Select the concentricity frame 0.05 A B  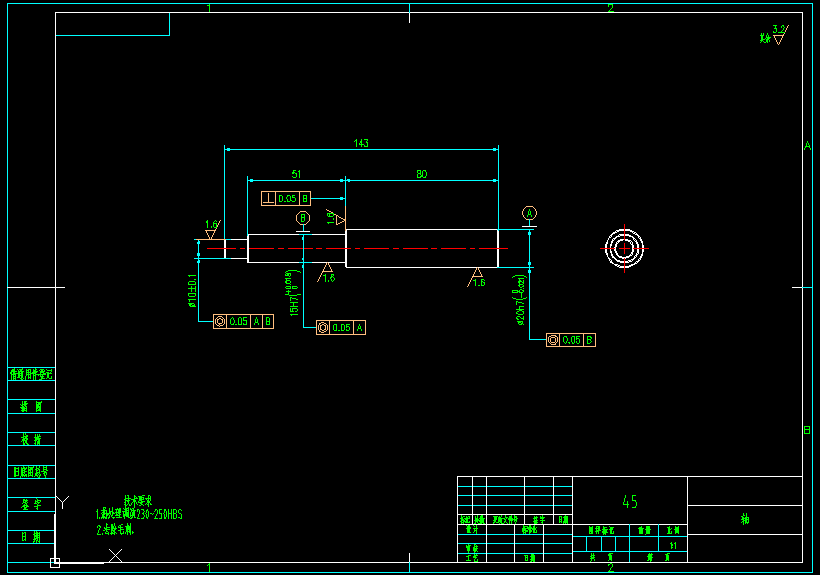click(243, 321)
